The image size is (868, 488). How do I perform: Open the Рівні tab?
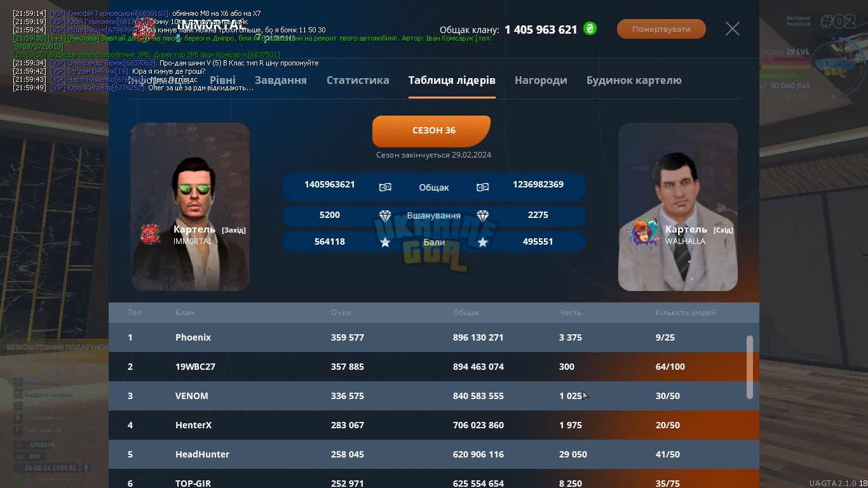point(222,80)
